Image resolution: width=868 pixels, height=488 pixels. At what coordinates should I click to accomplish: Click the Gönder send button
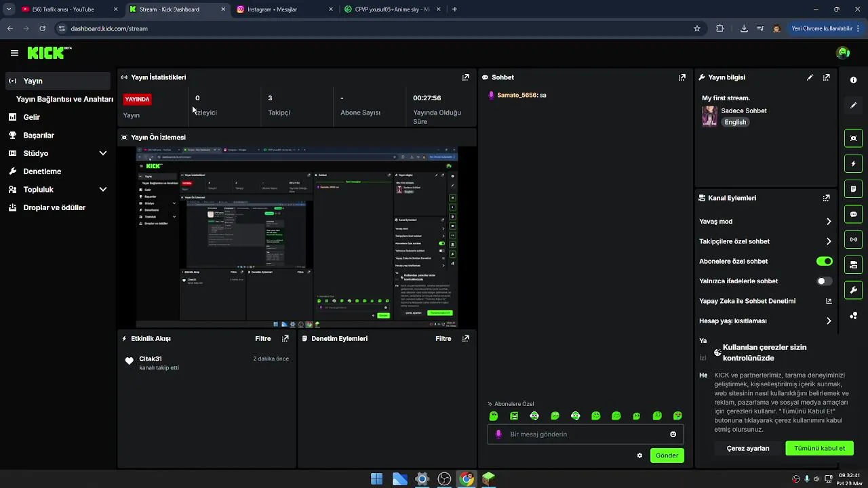click(667, 455)
